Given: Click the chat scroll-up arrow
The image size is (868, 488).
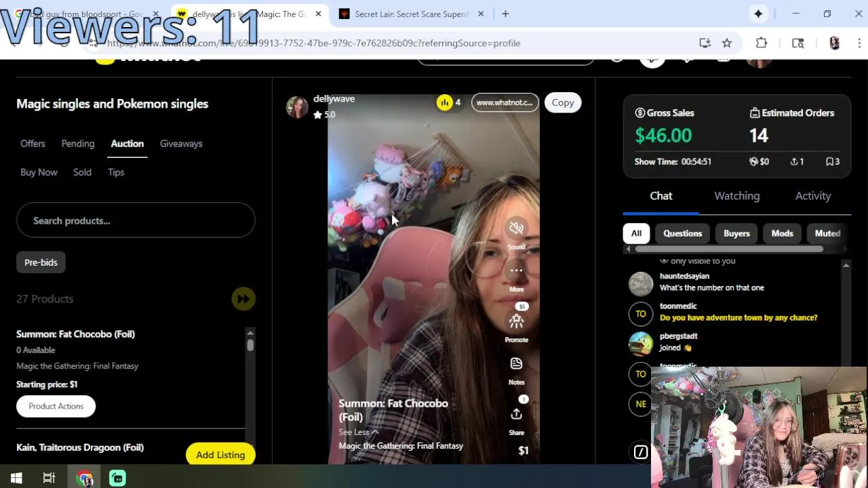Looking at the screenshot, I should click(x=846, y=265).
